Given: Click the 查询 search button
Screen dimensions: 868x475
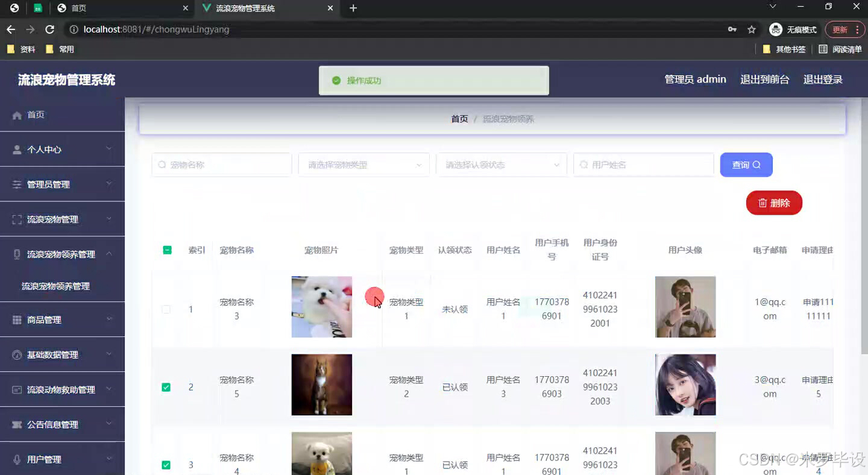Looking at the screenshot, I should pyautogui.click(x=746, y=165).
